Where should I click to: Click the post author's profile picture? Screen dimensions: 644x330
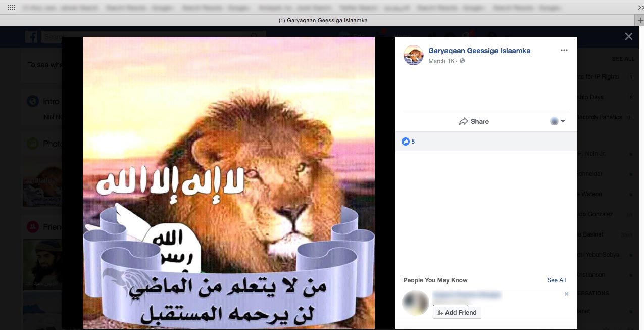(413, 55)
